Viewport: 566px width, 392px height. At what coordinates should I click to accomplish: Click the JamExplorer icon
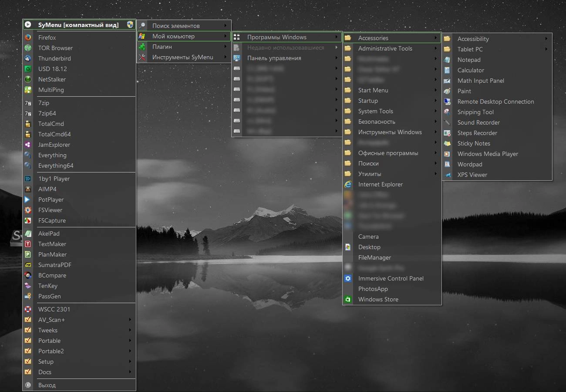28,145
